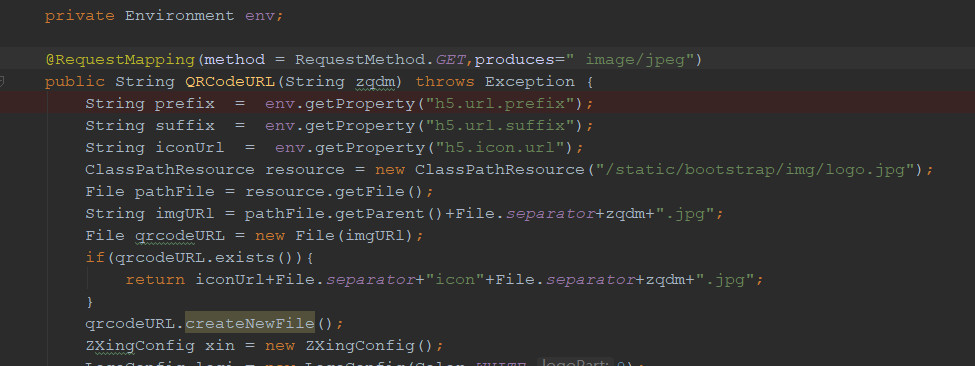Click the logo.jpg path string
This screenshot has height=366, width=975.
(x=756, y=170)
